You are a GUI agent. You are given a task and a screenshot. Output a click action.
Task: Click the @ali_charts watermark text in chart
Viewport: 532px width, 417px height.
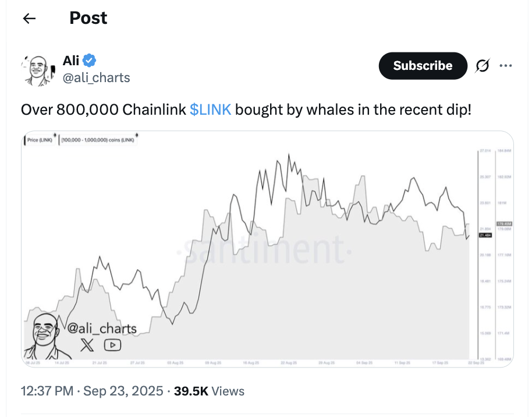point(102,328)
